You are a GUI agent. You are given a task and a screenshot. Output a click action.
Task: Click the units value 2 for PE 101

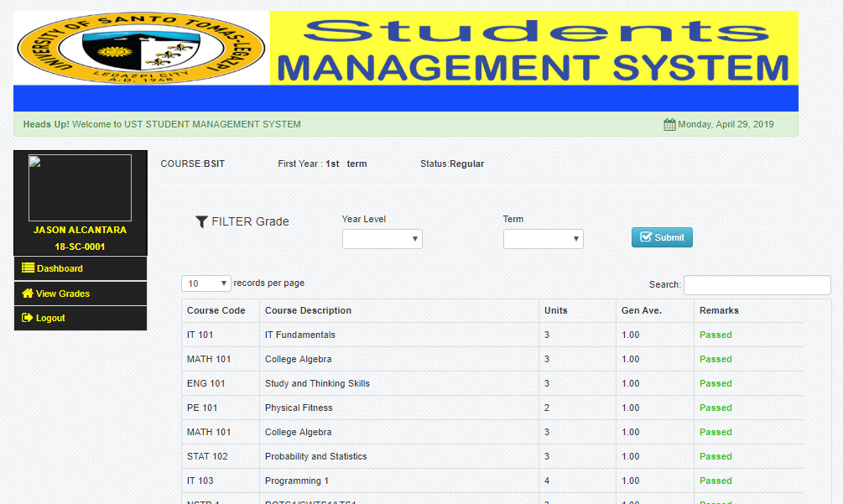(x=547, y=408)
